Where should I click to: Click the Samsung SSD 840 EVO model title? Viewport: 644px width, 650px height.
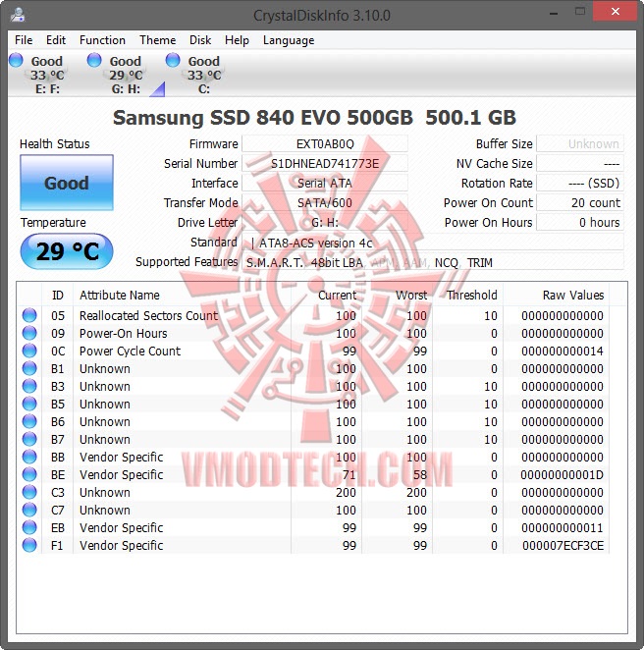coord(314,117)
